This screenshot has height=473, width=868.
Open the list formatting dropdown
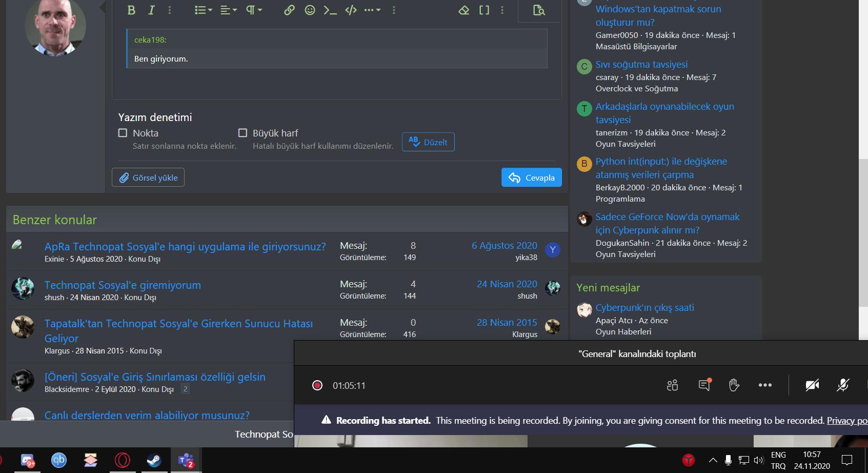[x=204, y=10]
